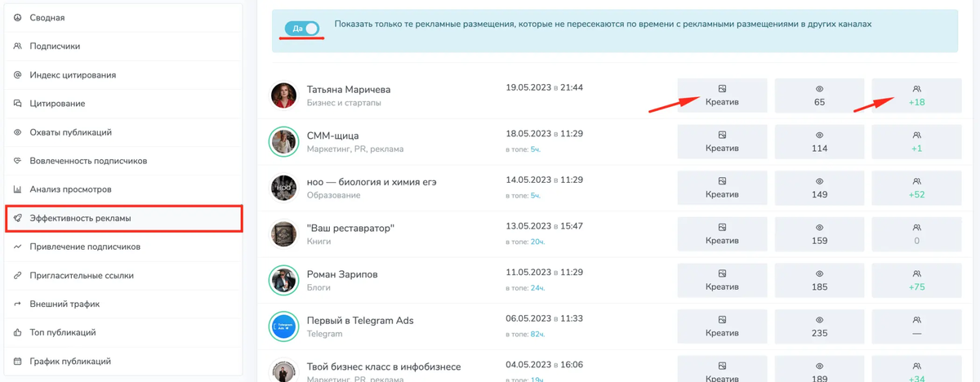This screenshot has height=382, width=980.
Task: Click the Индекс цитирования at-sign icon
Action: (x=17, y=75)
